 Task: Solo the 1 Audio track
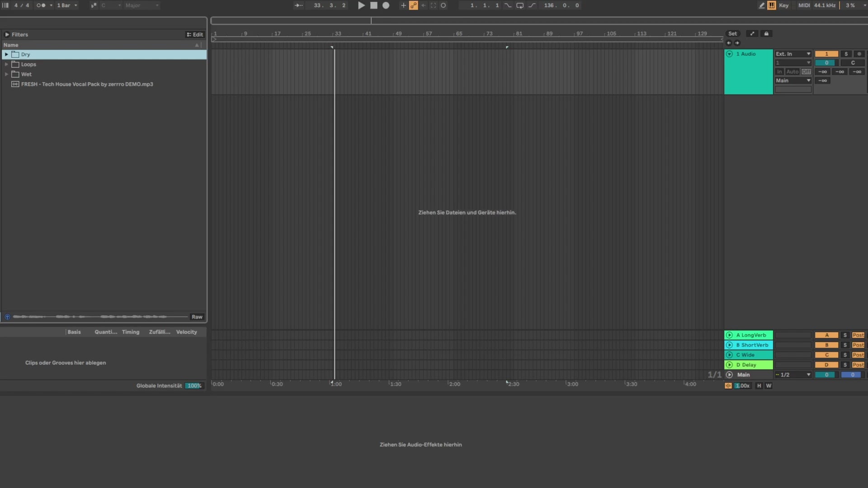click(x=846, y=54)
